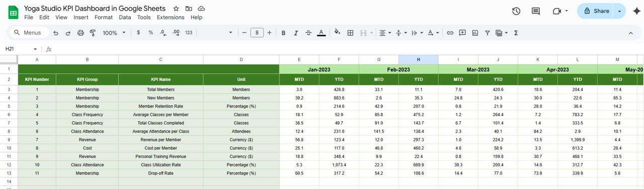Format as currency with dollar icon
Screen dimensions: 644x189
[x=138, y=33]
